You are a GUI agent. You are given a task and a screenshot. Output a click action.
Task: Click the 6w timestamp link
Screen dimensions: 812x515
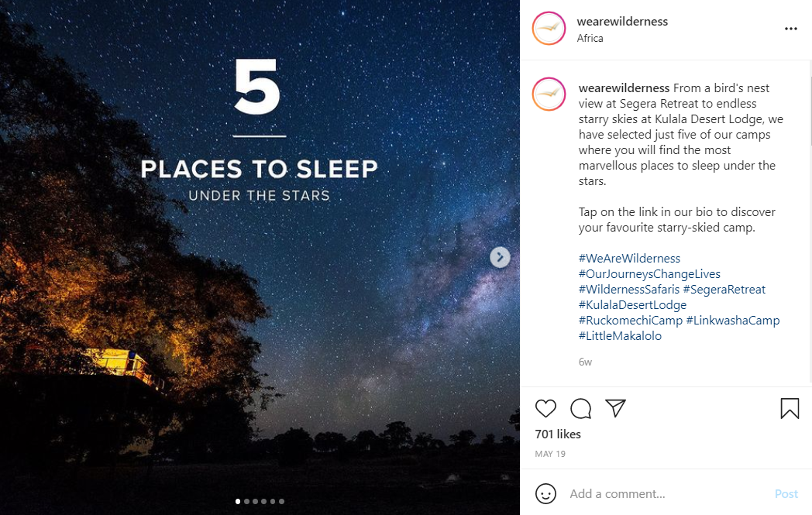(585, 362)
